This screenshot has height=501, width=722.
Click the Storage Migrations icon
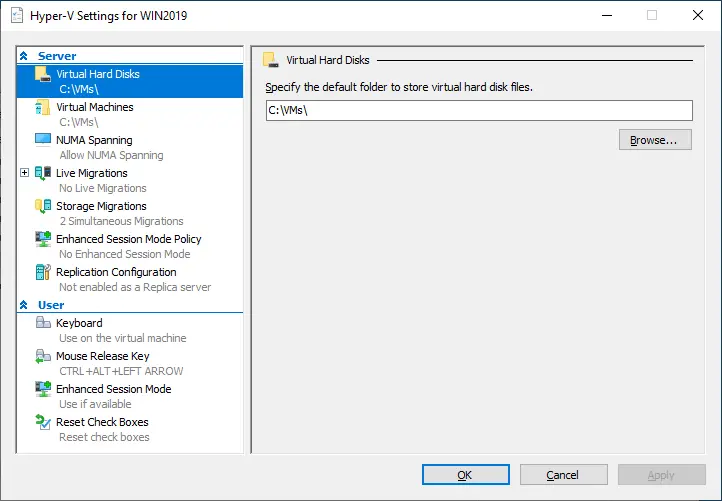pyautogui.click(x=43, y=206)
